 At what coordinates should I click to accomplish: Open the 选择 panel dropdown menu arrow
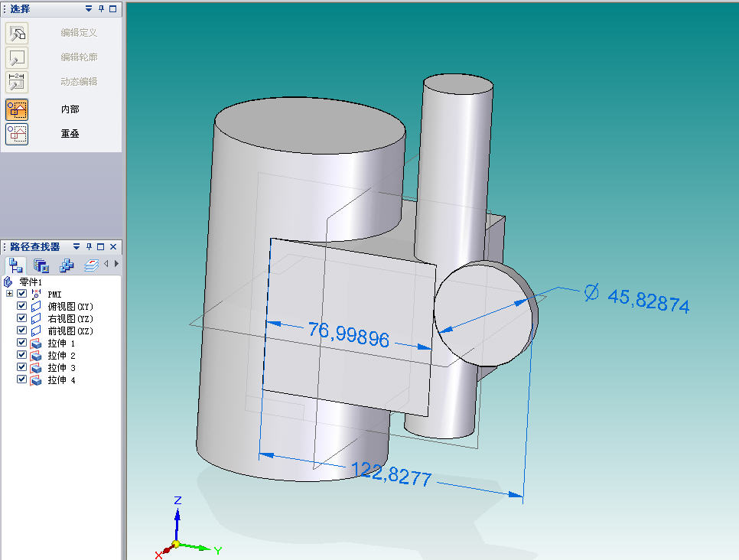pos(89,8)
